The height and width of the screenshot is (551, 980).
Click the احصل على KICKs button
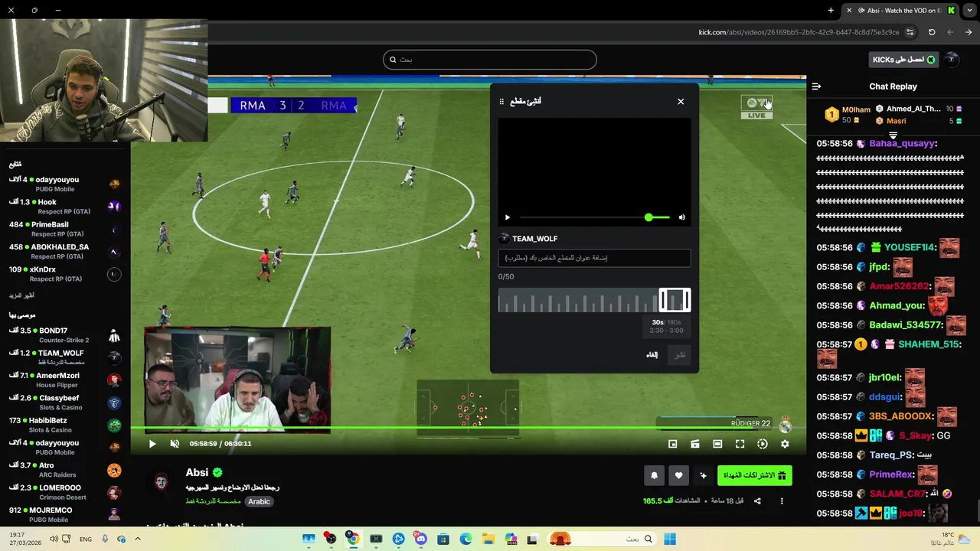coord(904,60)
